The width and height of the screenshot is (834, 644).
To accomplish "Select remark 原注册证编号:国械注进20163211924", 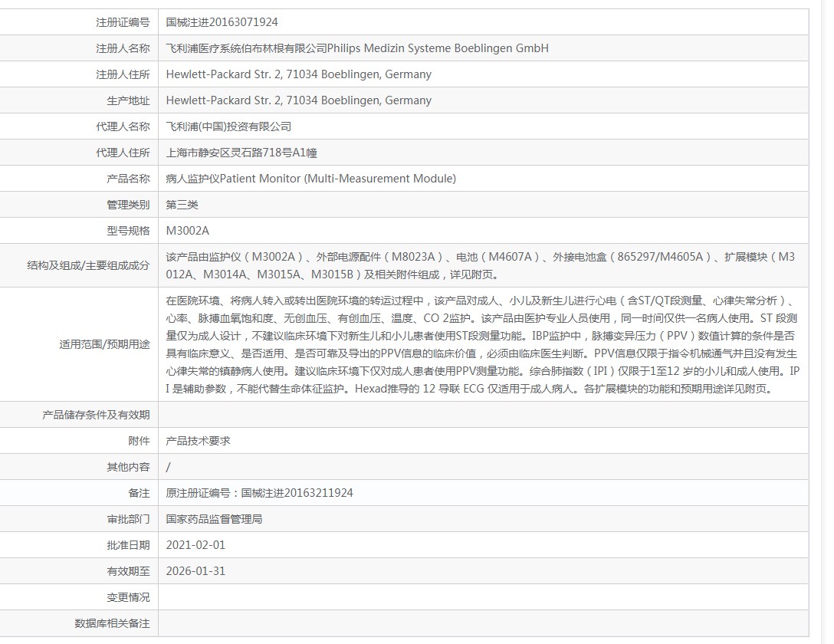I will 260,493.
